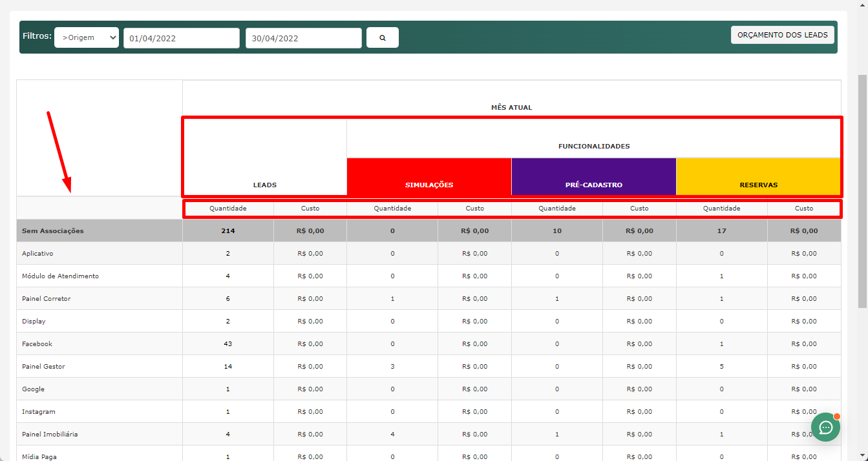Click the MÊS ATUAL header
The height and width of the screenshot is (461, 868).
(x=512, y=107)
